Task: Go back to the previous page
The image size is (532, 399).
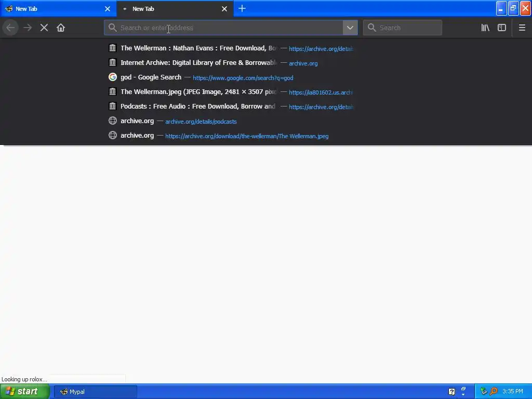Action: [10, 28]
